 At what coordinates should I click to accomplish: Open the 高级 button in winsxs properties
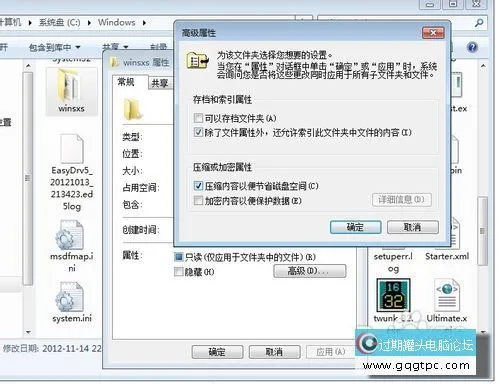[x=310, y=271]
